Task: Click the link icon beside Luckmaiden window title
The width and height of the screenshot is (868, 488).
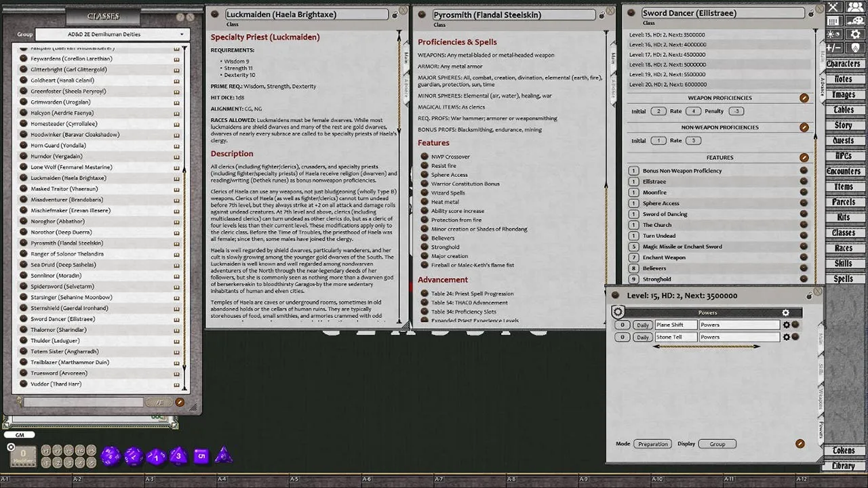Action: [215, 14]
